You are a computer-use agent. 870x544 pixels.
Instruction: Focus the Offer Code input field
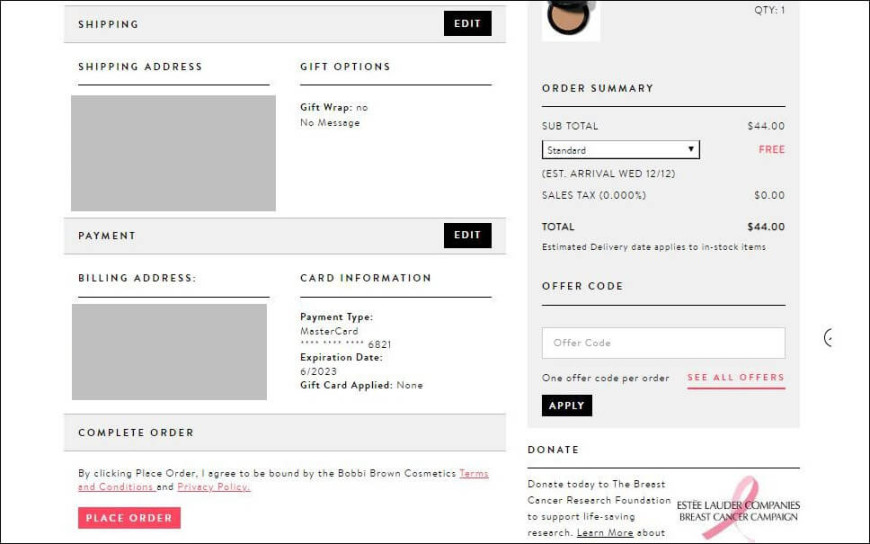pos(663,343)
